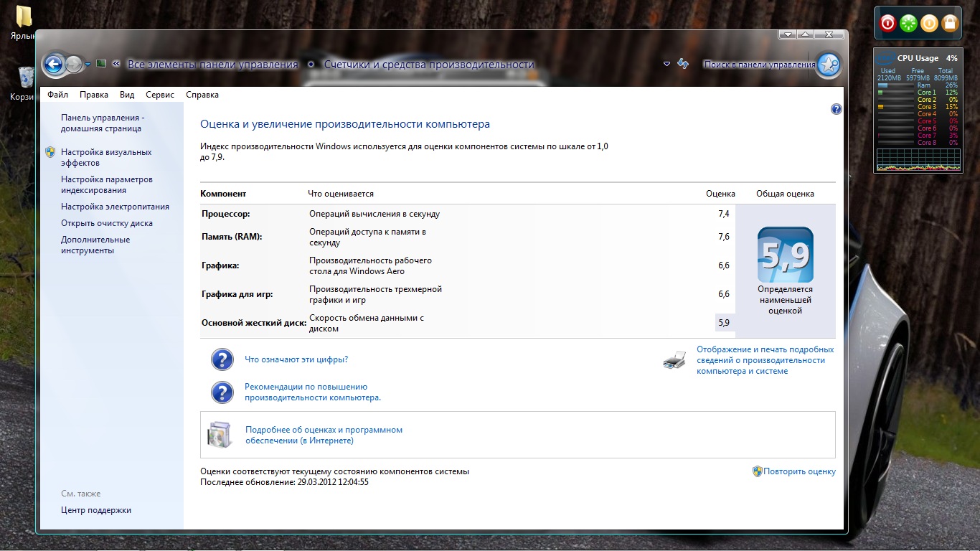Click the large 5,9 base score badge
Screen dimensions: 980x551
tap(786, 255)
